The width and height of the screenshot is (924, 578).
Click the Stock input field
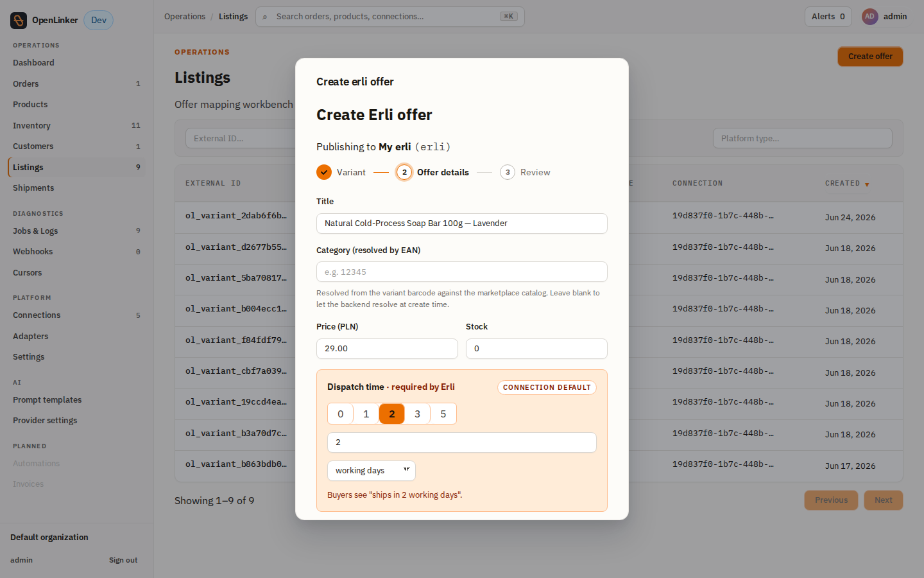536,349
